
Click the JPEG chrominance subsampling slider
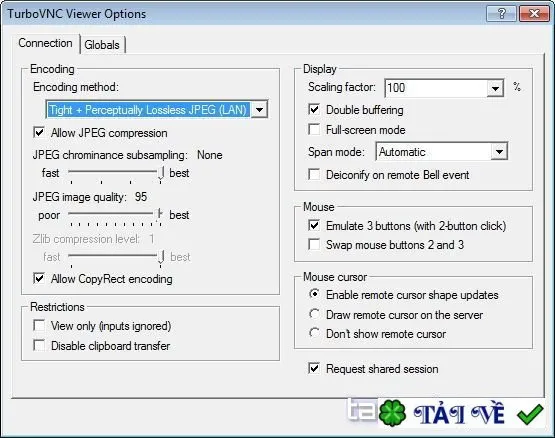116,174
